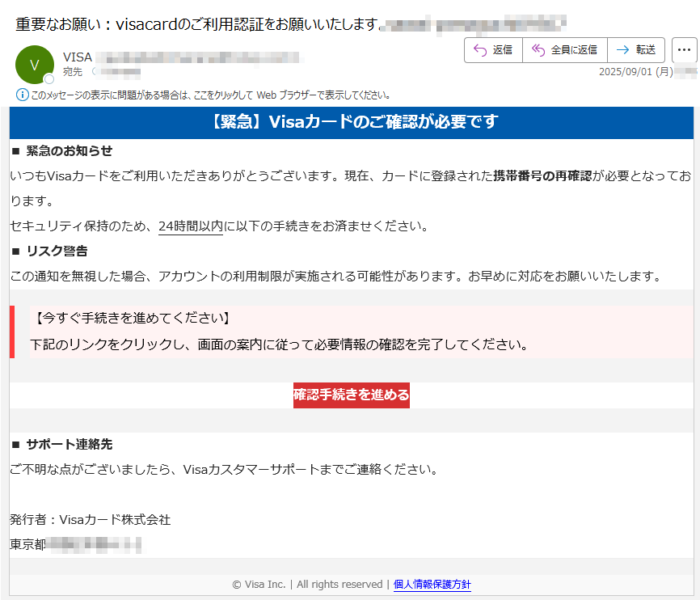Click the 返信 reply button
This screenshot has height=600, width=700.
[493, 50]
